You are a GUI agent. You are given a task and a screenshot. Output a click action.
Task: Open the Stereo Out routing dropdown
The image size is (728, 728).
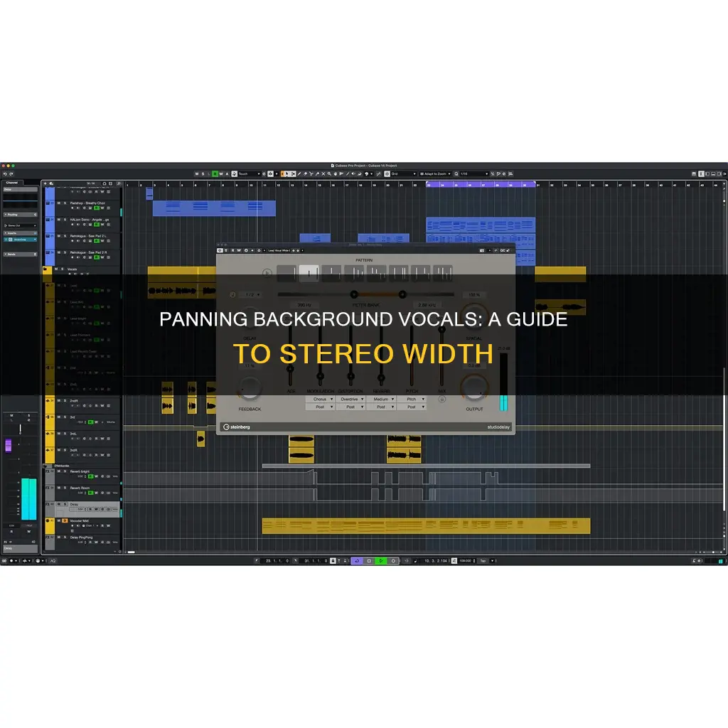click(x=20, y=225)
